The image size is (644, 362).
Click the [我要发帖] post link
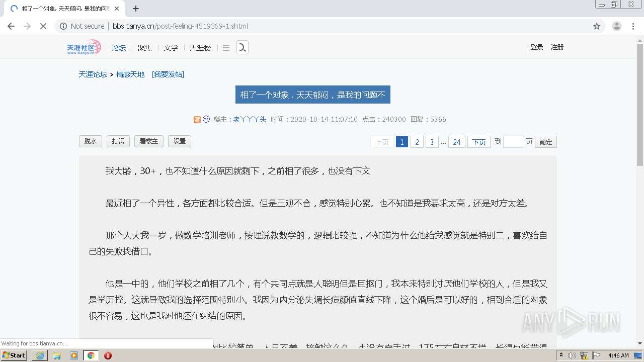point(168,74)
